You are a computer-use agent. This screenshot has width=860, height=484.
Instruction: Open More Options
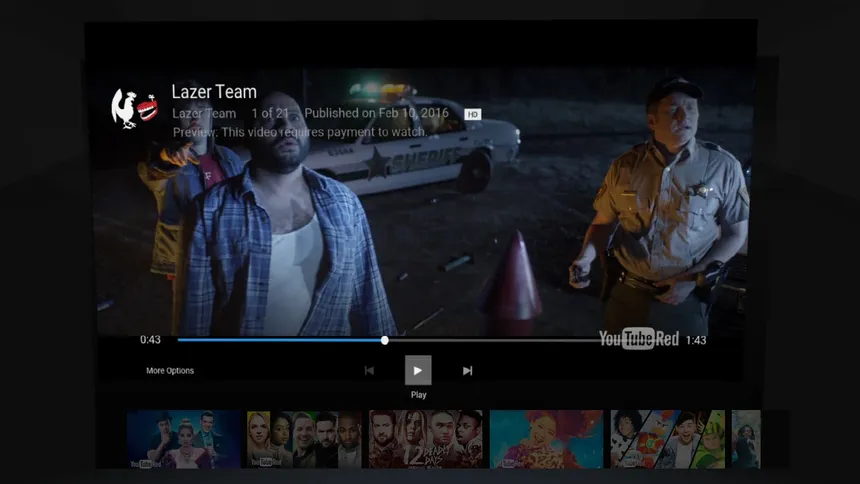170,371
